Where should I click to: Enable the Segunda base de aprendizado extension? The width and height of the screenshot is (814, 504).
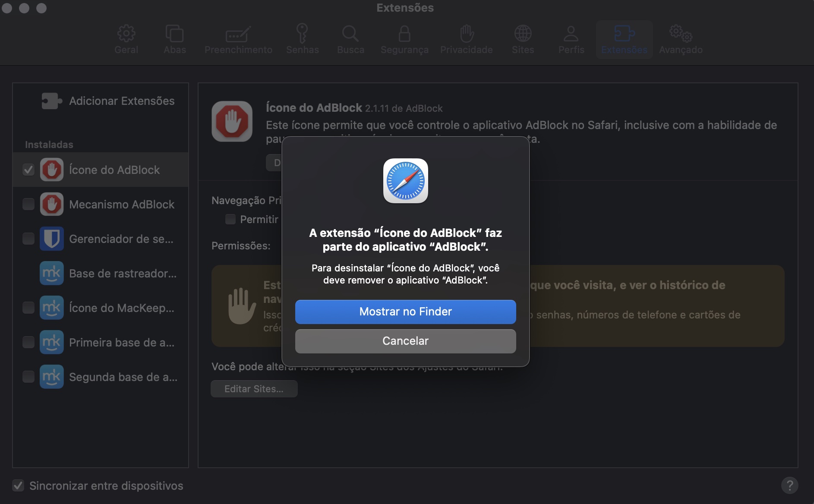28,377
